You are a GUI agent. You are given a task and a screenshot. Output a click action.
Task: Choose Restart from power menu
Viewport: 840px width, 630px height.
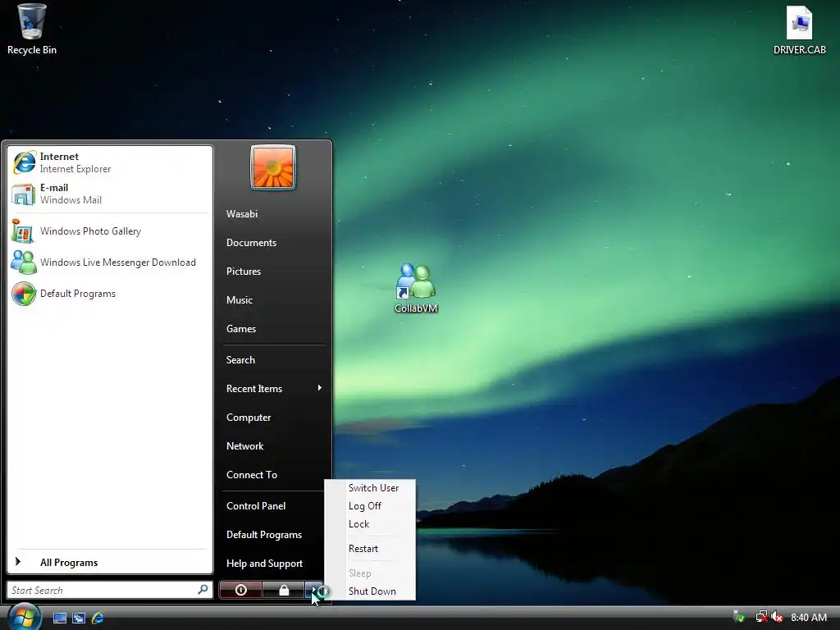(363, 549)
